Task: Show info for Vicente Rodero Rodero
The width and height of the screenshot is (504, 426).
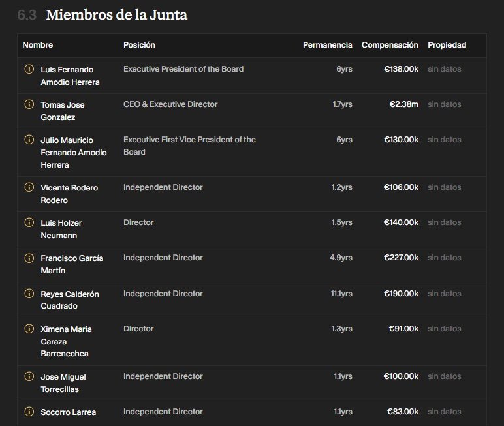Action: 29,187
